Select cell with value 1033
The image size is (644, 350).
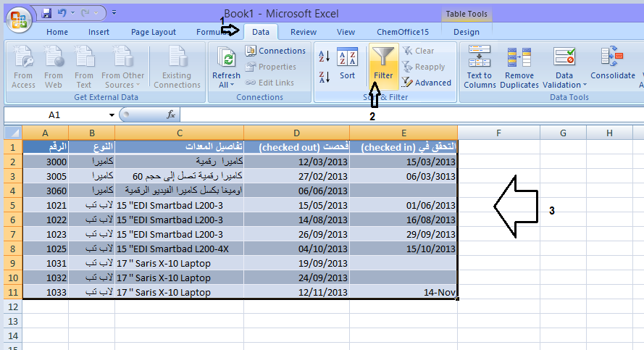[45, 292]
